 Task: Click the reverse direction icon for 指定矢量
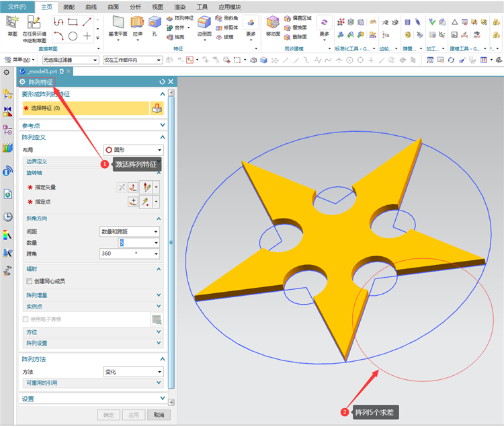(122, 187)
